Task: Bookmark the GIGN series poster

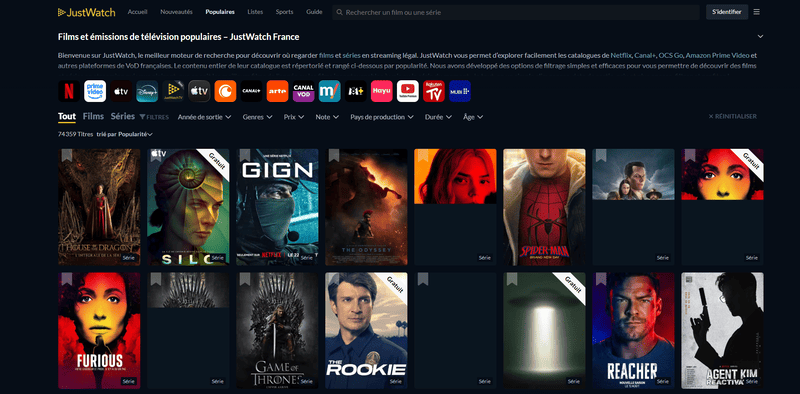Action: 244,155
